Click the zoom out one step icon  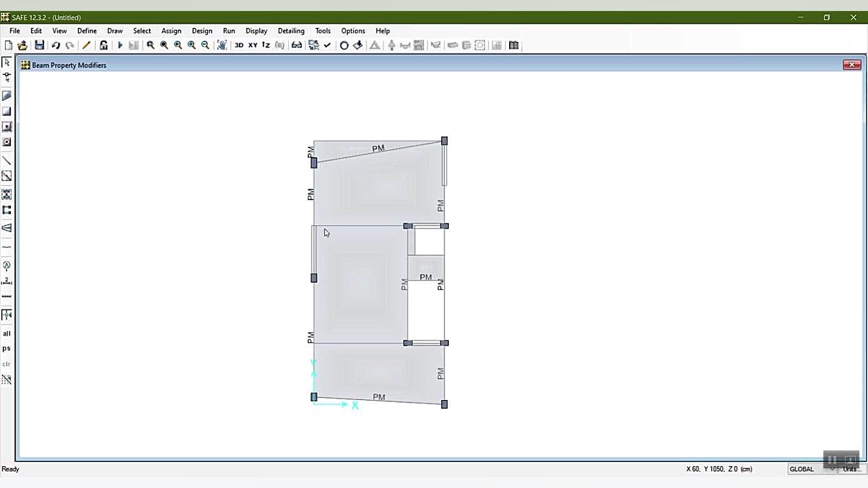205,45
